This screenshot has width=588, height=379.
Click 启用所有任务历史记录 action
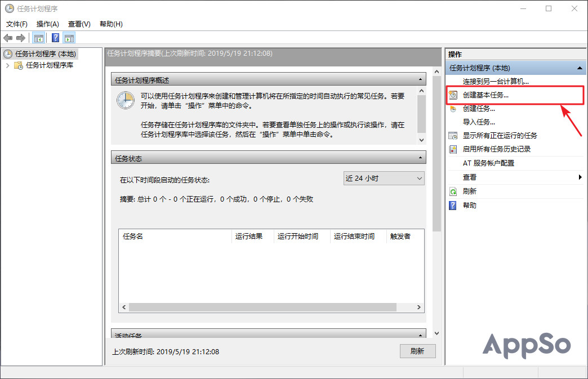click(497, 149)
